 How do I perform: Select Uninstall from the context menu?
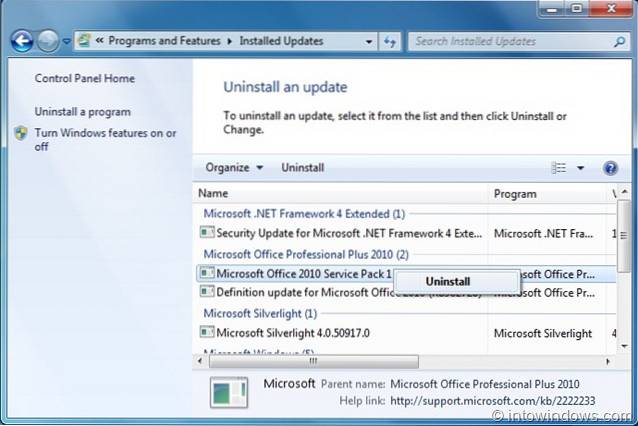(x=447, y=282)
